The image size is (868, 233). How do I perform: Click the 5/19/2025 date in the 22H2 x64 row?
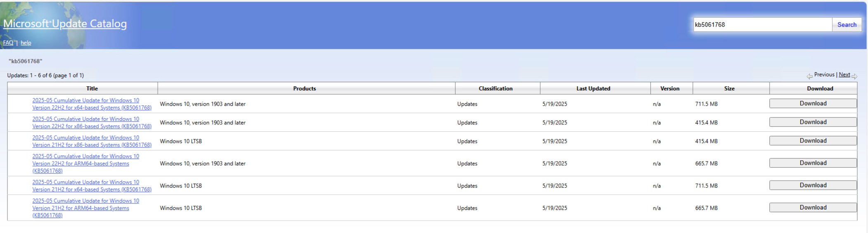[x=555, y=104]
